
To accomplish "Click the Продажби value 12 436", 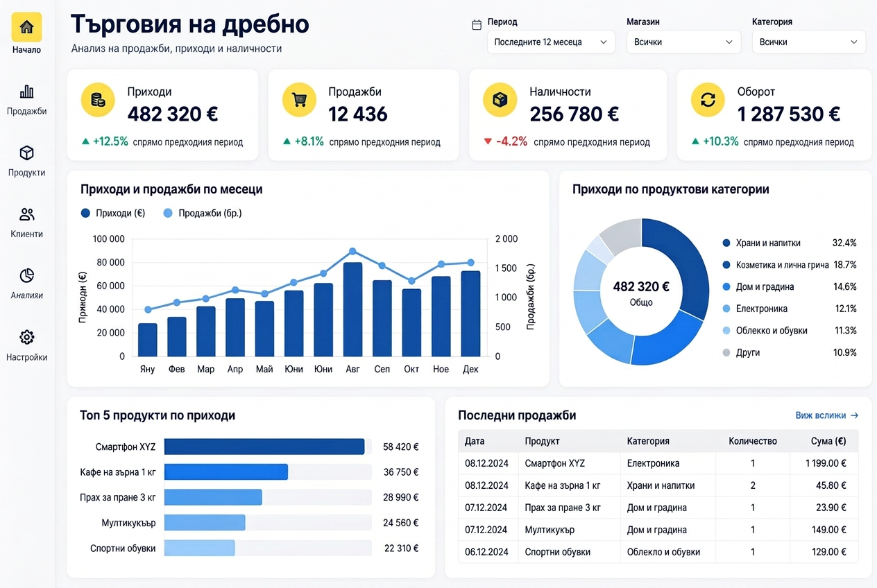I will [358, 114].
